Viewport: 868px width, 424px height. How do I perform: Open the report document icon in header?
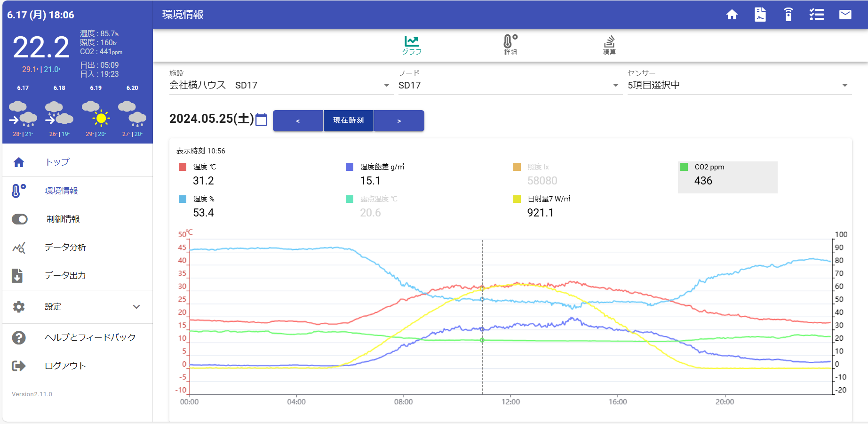(760, 15)
